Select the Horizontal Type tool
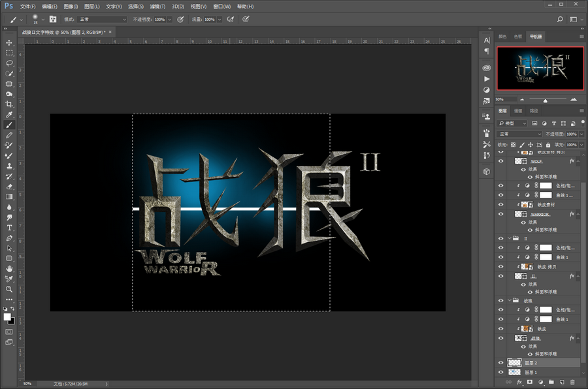The width and height of the screenshot is (588, 389). click(x=9, y=227)
